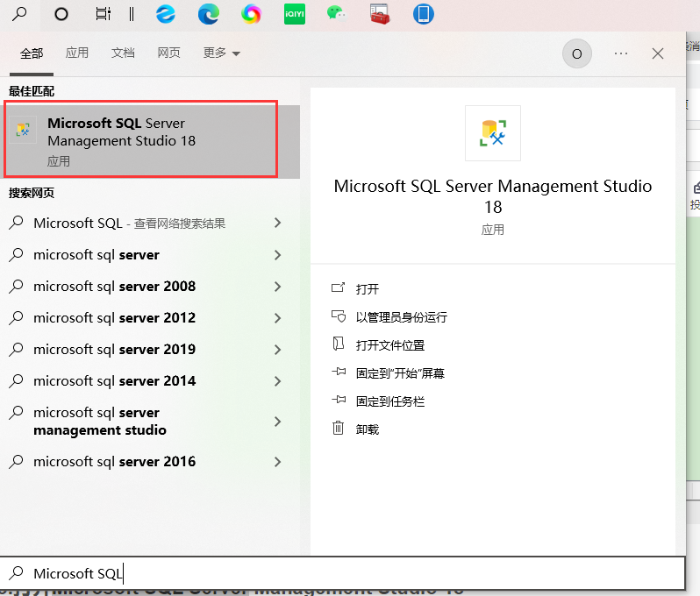Open Cortana circle icon on taskbar

pyautogui.click(x=61, y=14)
